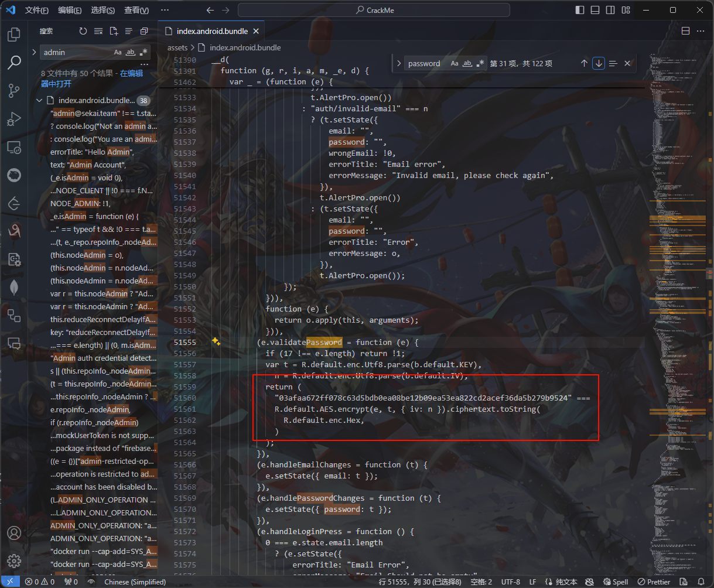Open the Source Control view
Image resolution: width=714 pixels, height=588 pixels.
coord(14,91)
